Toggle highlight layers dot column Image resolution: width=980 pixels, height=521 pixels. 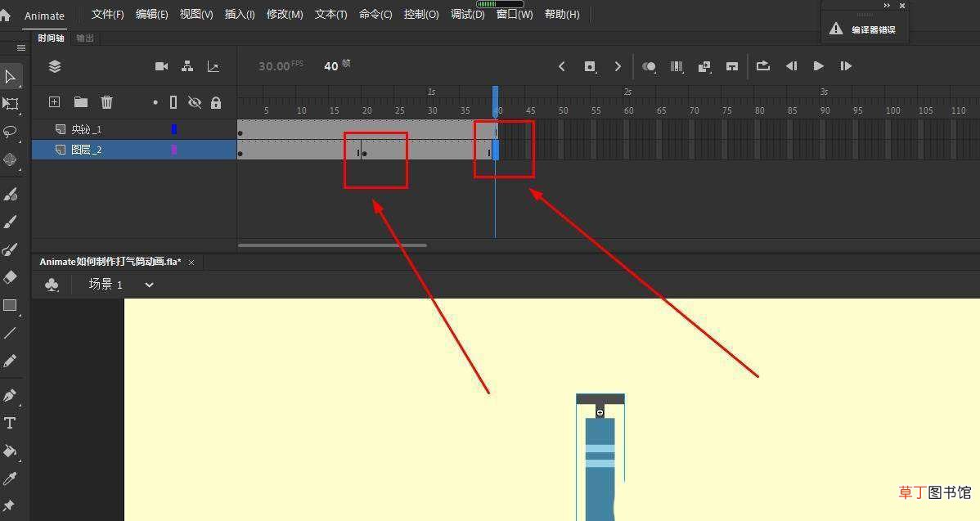click(155, 102)
